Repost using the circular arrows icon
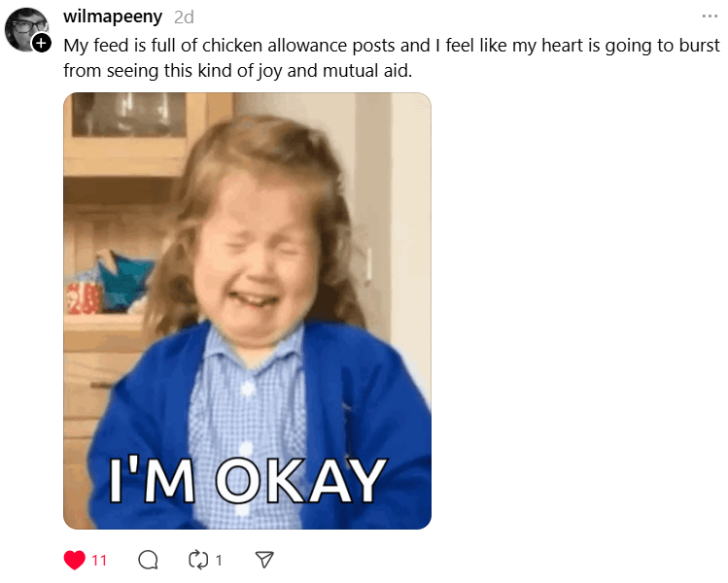Image resolution: width=728 pixels, height=583 pixels. tap(198, 560)
